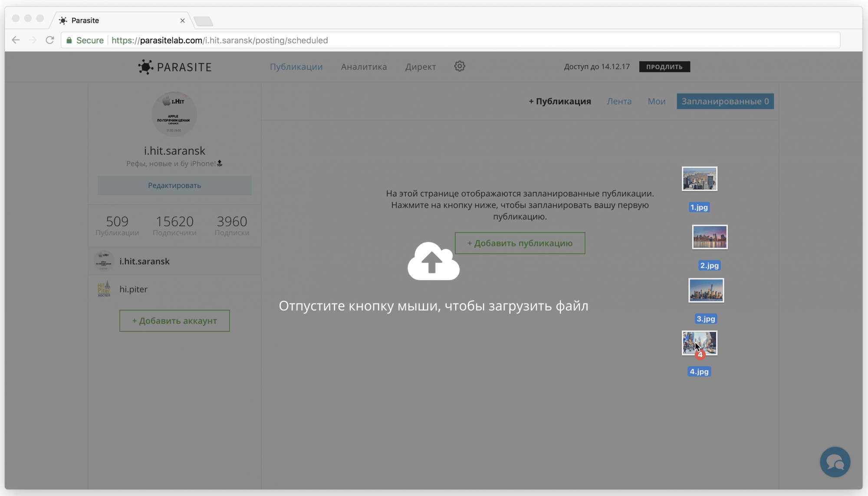Open the Публикации section
Viewport: 868px width, 496px height.
tap(296, 67)
